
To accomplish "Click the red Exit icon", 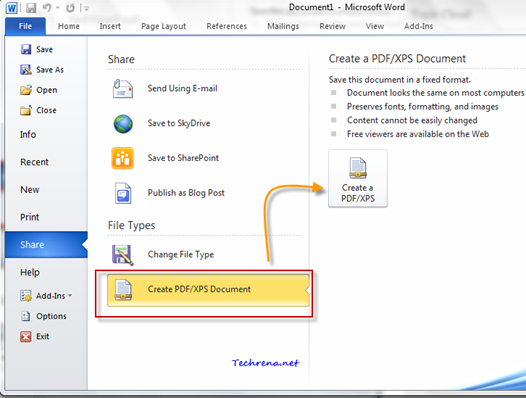I will (x=25, y=336).
